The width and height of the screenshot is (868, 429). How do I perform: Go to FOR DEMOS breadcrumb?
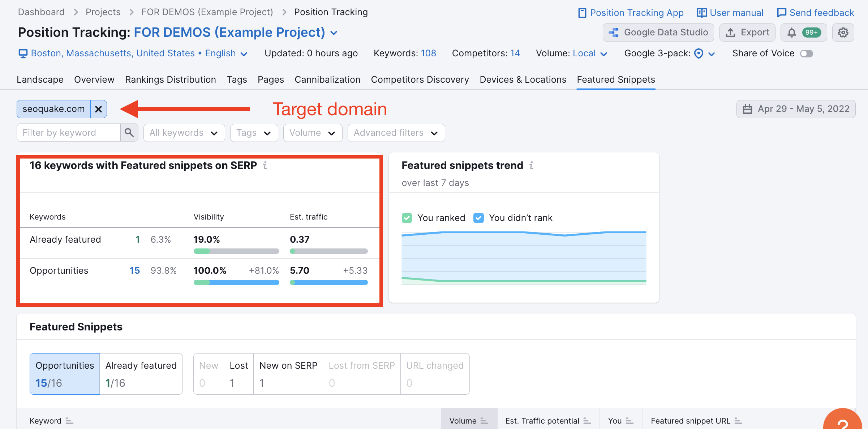pos(207,12)
